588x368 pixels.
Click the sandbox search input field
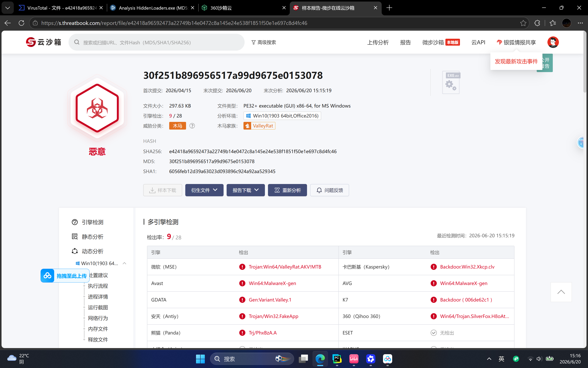157,42
